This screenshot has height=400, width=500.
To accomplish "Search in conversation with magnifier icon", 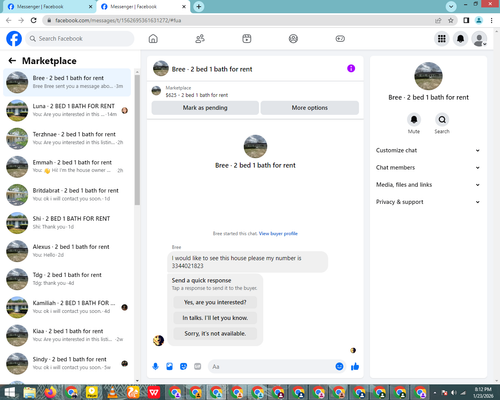I will [x=442, y=119].
